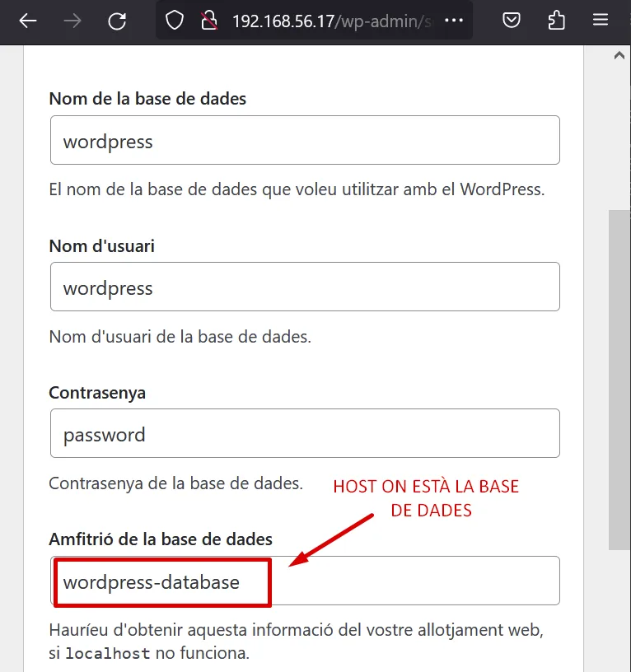Click the 'Amfitrió de la base de dades' label
Image resolution: width=631 pixels, height=672 pixels.
point(161,539)
